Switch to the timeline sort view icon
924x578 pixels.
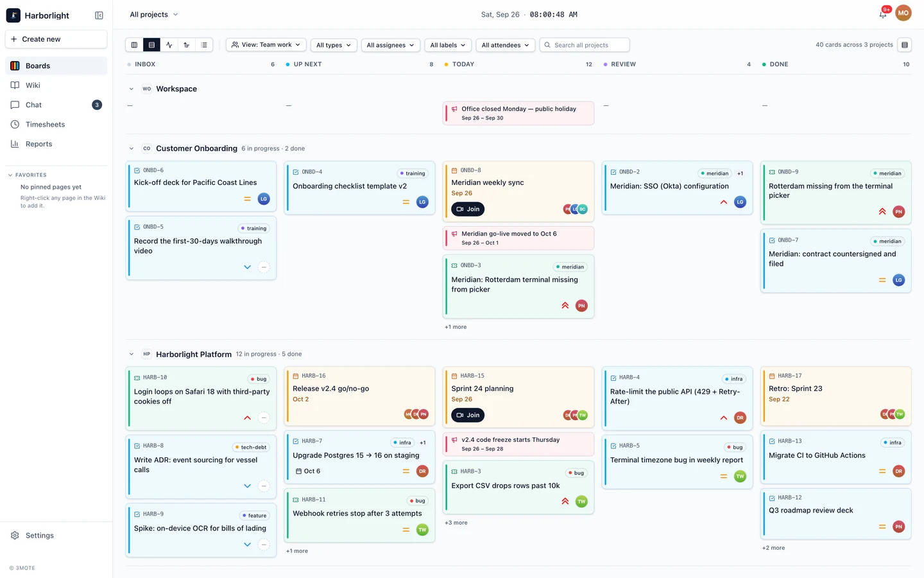click(186, 45)
